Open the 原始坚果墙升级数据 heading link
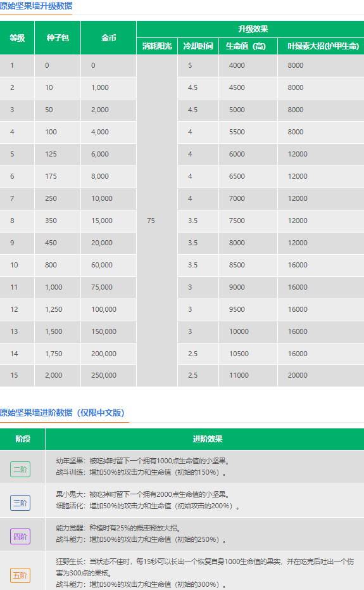 (36, 6)
